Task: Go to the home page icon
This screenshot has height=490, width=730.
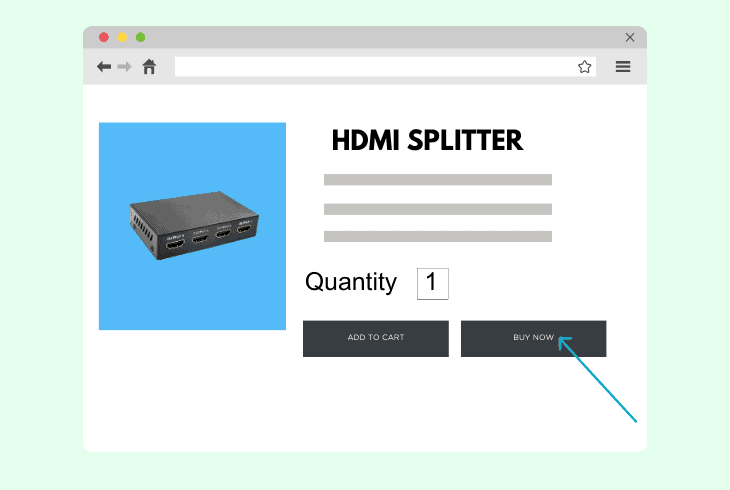Action: click(x=149, y=67)
